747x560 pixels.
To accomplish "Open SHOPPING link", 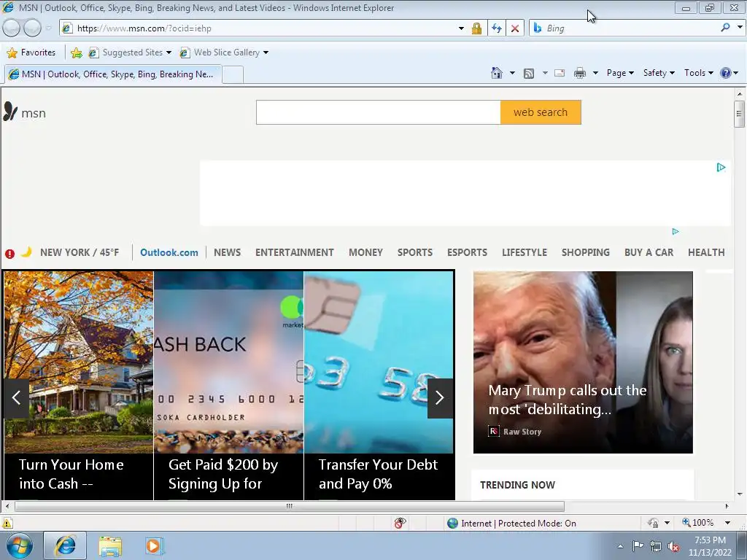I will coord(586,252).
